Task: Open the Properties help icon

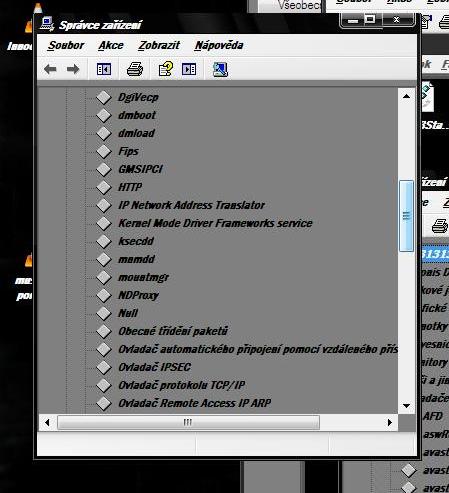Action: coord(166,69)
